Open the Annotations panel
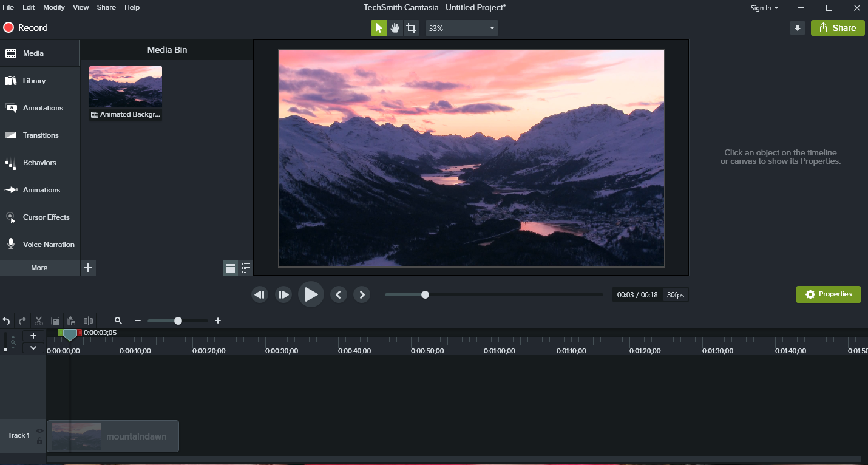Viewport: 868px width, 465px height. pos(42,107)
